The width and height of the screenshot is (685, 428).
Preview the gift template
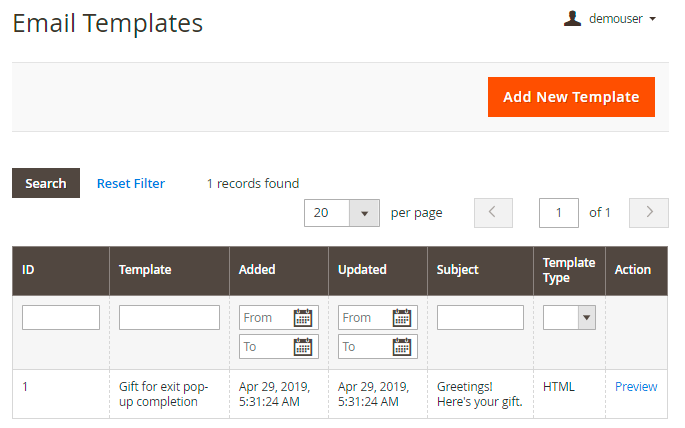(x=636, y=387)
